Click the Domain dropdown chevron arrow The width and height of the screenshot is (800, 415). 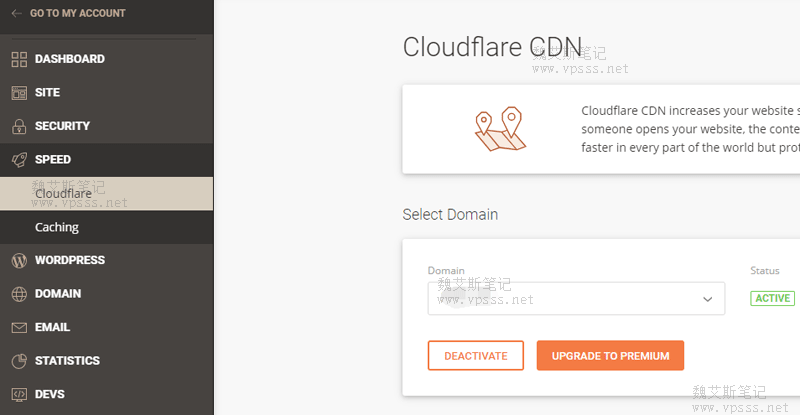[707, 299]
